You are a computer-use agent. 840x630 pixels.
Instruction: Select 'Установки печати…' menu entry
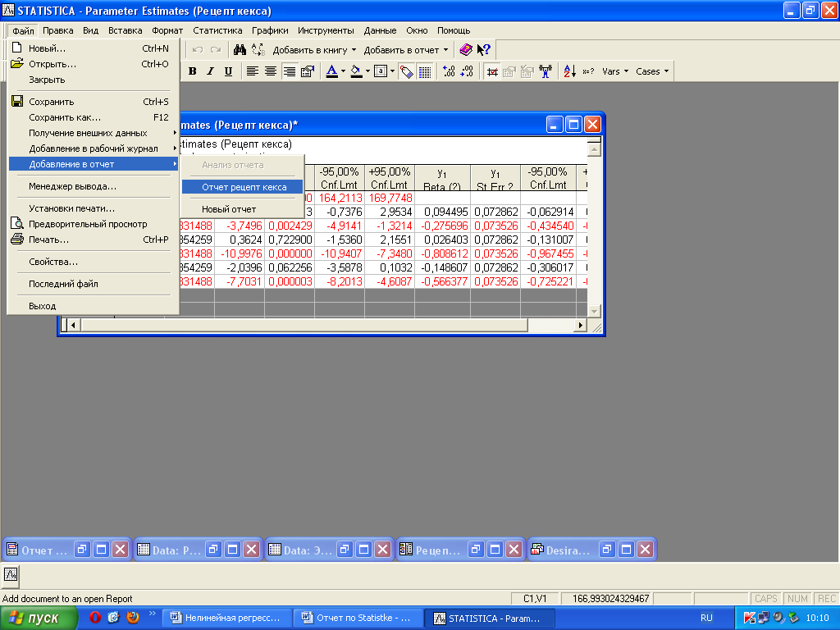click(x=94, y=208)
